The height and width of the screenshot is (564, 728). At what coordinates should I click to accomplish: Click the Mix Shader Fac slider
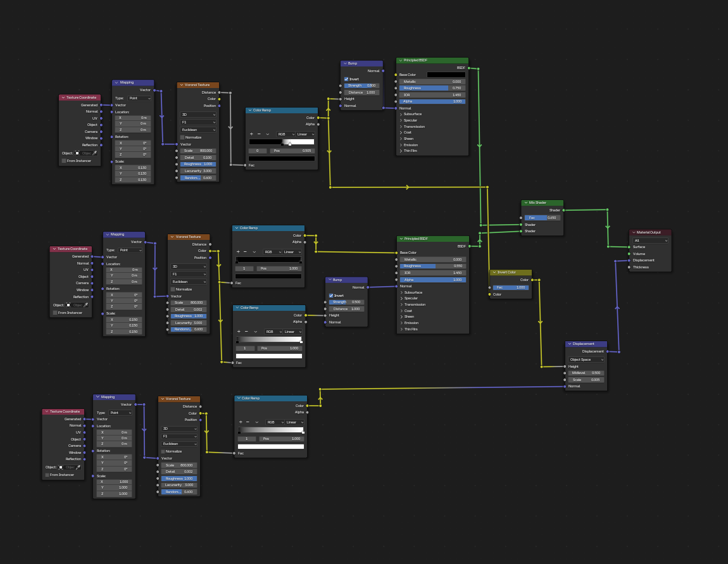tap(541, 218)
